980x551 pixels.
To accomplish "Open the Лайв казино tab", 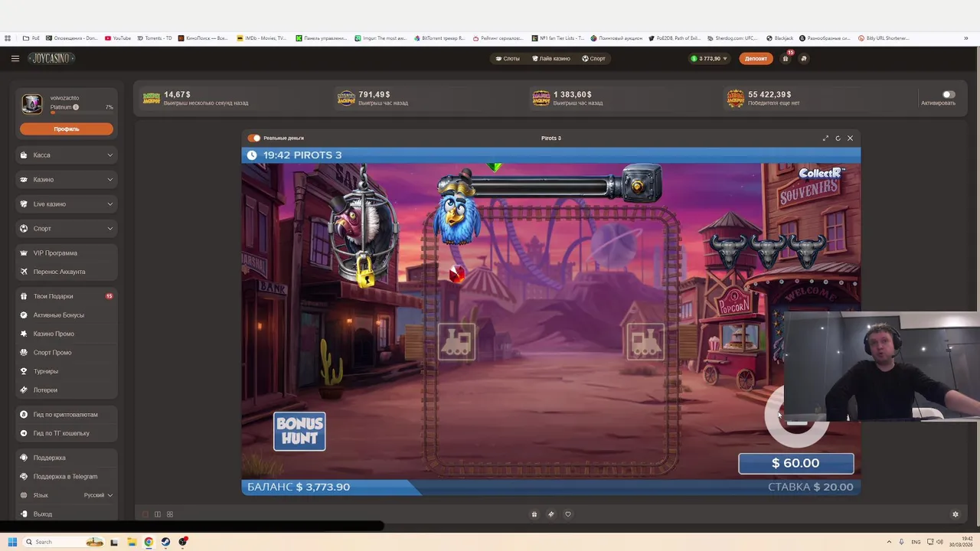I will (551, 58).
